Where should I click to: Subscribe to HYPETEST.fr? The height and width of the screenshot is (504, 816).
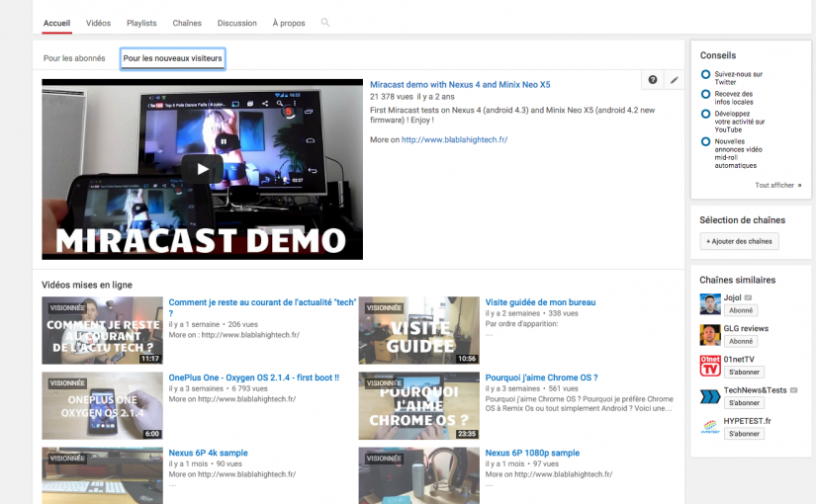click(744, 434)
